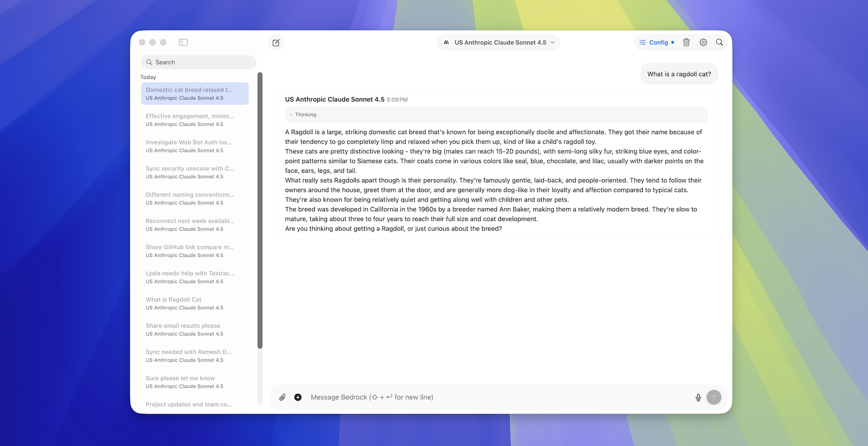Screen dimensions: 868x446
Task: Open settings gear icon
Action: [x=703, y=42]
